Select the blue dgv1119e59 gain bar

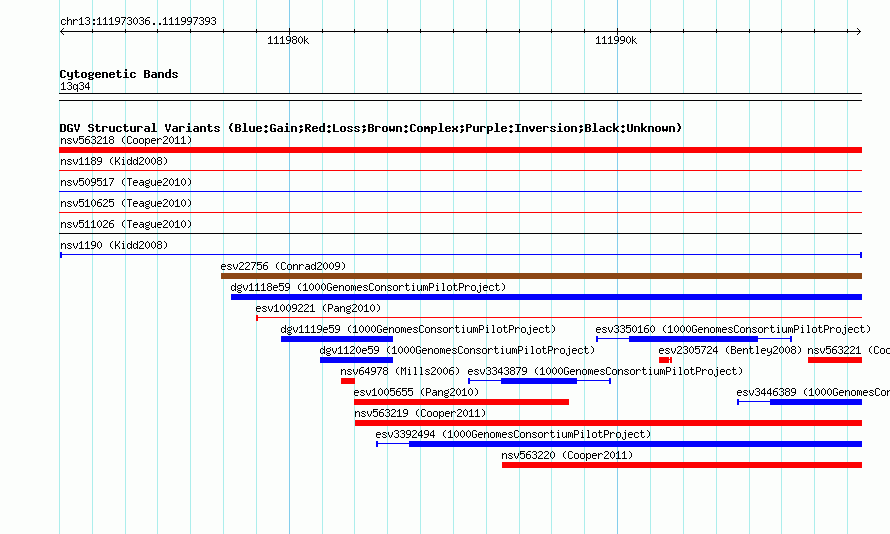[x=337, y=339]
